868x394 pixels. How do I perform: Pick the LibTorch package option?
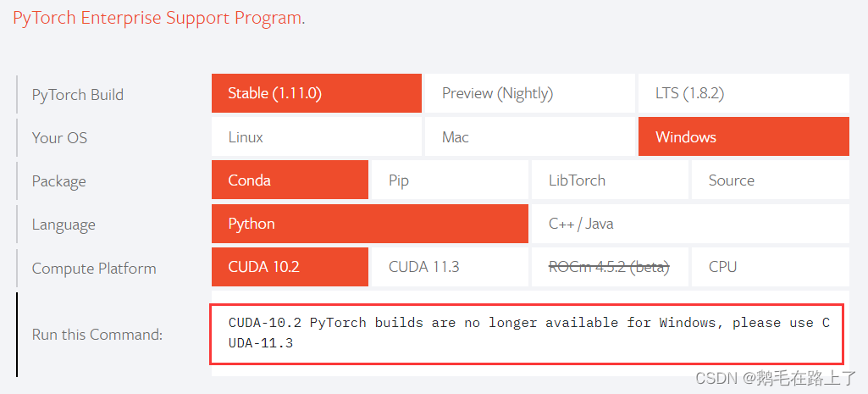(610, 180)
